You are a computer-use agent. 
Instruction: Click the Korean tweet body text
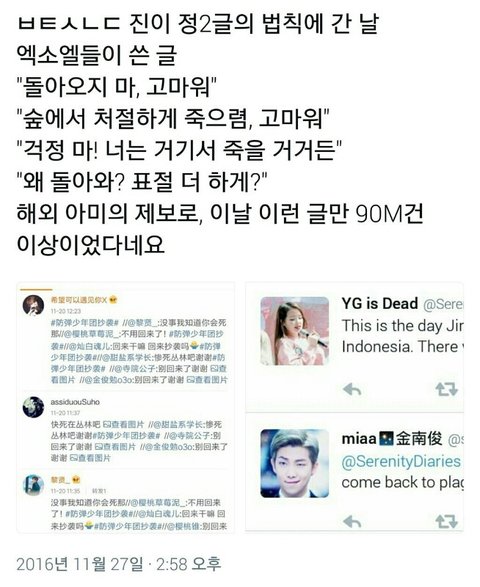220,134
